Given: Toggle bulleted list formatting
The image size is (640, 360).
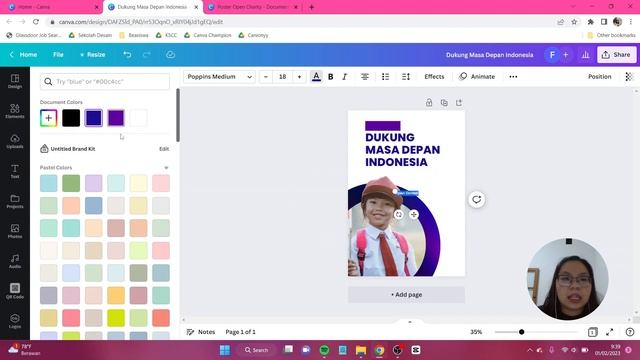Looking at the screenshot, I should [385, 77].
